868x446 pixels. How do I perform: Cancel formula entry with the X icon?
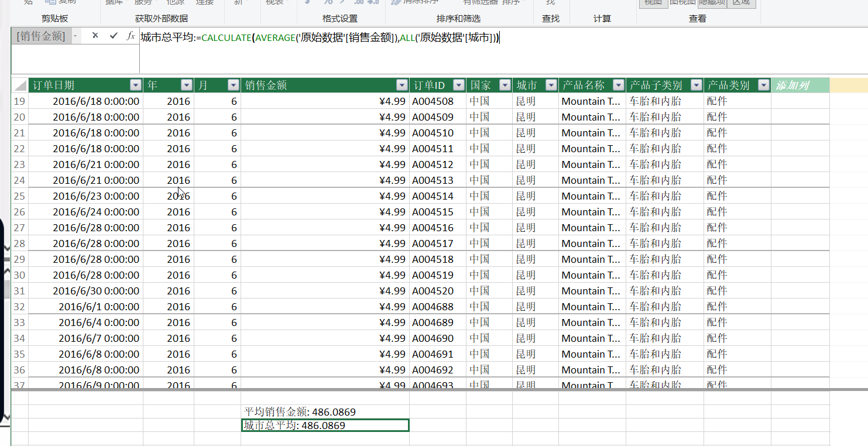point(95,36)
